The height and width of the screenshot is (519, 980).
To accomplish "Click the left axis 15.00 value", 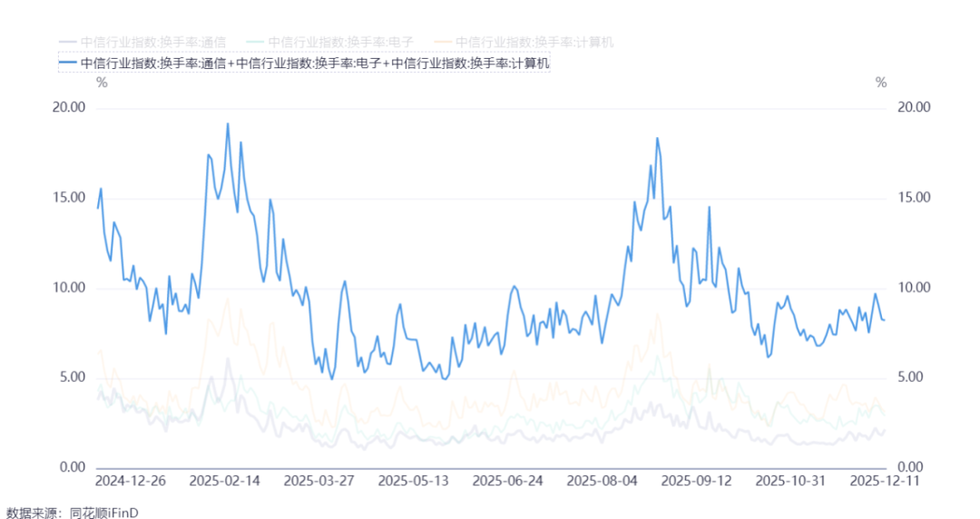I will pyautogui.click(x=69, y=197).
